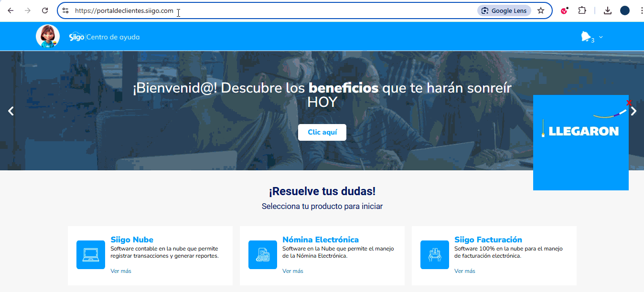The width and height of the screenshot is (644, 292).
Task: Open the browser profile avatar
Action: [x=625, y=10]
